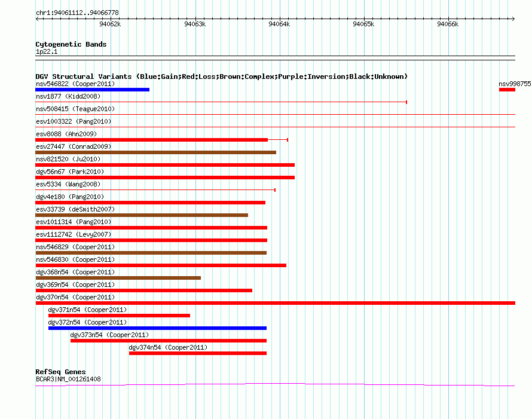
Task: Select the red esv1112742 loss bar
Action: pyautogui.click(x=151, y=240)
